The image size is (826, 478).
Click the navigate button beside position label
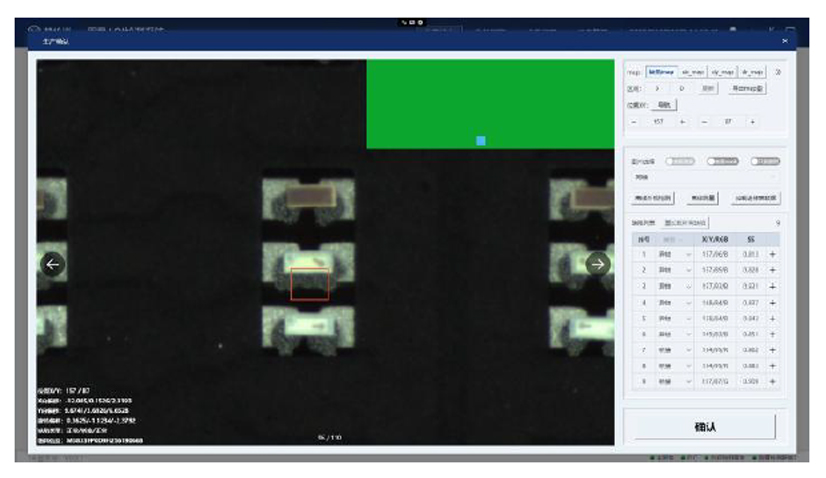click(x=664, y=105)
